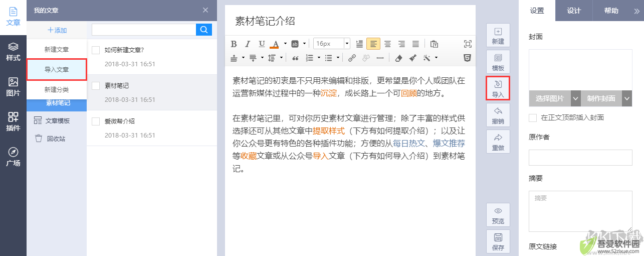Click the article search magnifier button
The width and height of the screenshot is (644, 256).
[x=204, y=30]
